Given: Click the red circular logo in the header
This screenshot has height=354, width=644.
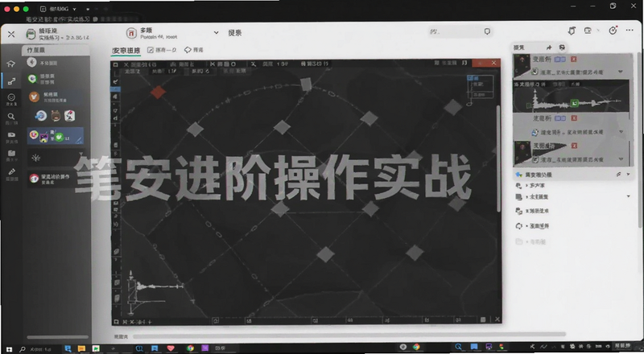Looking at the screenshot, I should pos(131,33).
